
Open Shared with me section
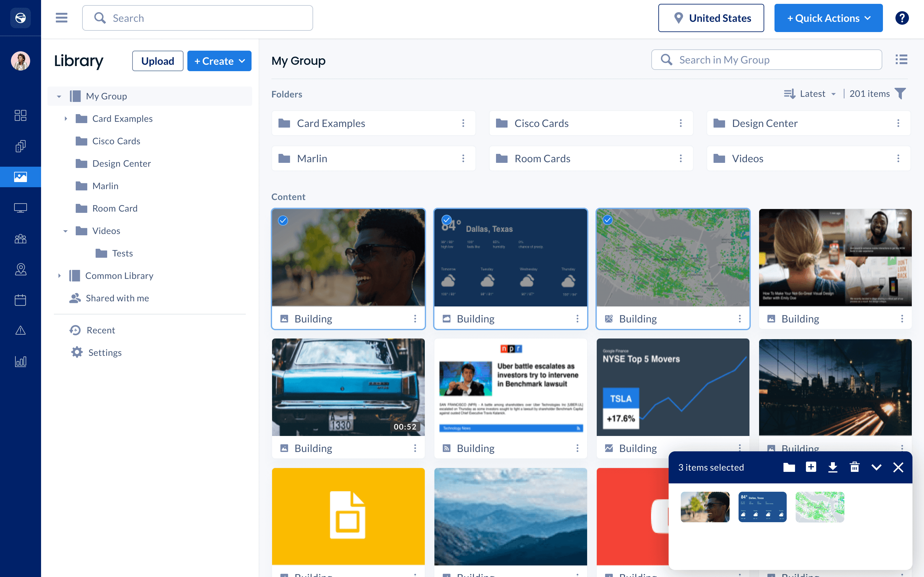click(x=117, y=298)
